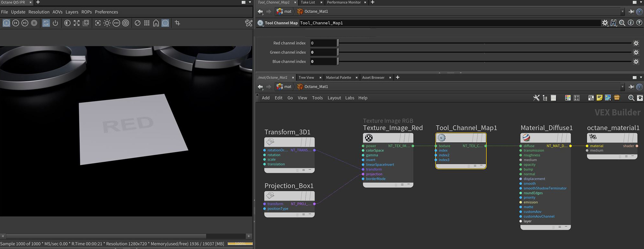Switch to the Material Palette tab
Viewport: 644px width, 249px height.
pos(338,77)
